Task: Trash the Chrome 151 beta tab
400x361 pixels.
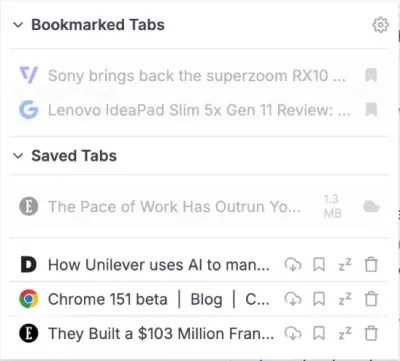Action: point(371,299)
